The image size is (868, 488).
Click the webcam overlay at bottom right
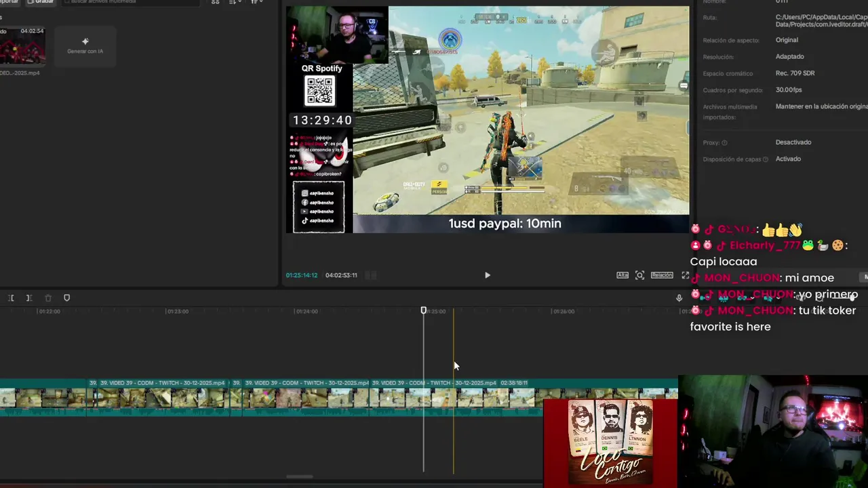773,432
